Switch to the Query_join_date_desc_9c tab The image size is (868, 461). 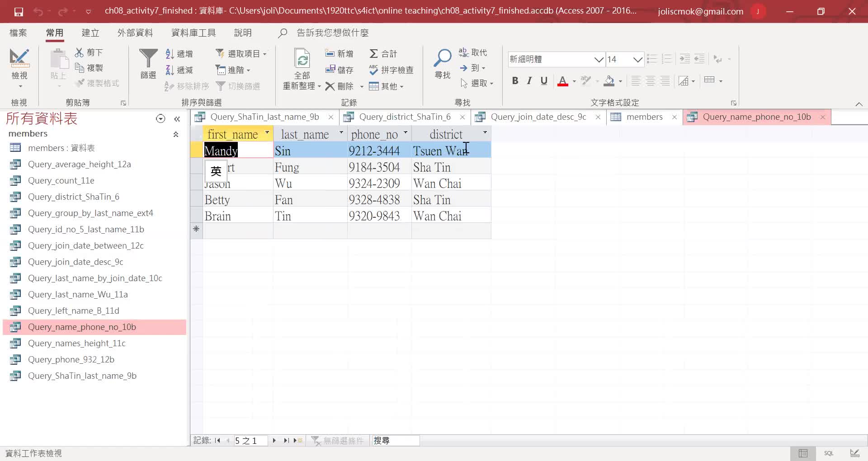click(x=538, y=117)
